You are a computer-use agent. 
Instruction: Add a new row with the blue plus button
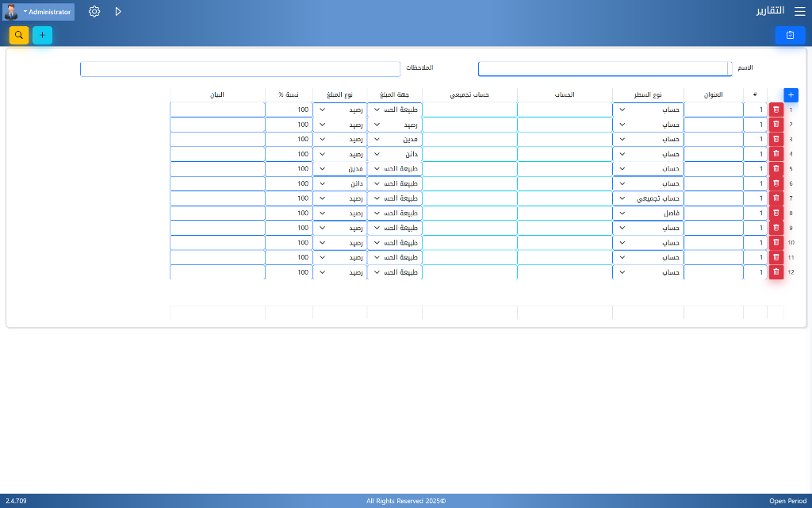(x=791, y=94)
